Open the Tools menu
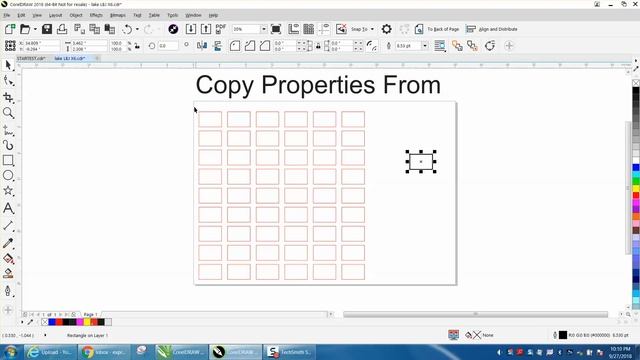Screen dimensions: 640x360 pos(173,15)
